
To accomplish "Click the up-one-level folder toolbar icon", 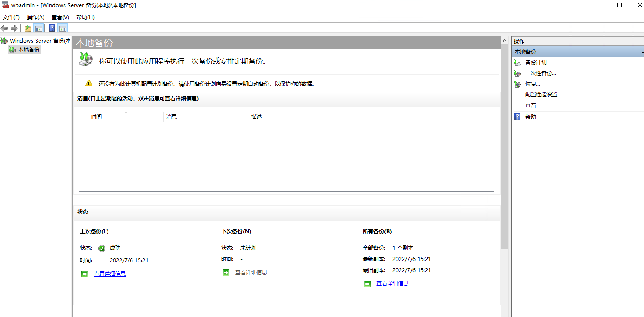I will (28, 28).
